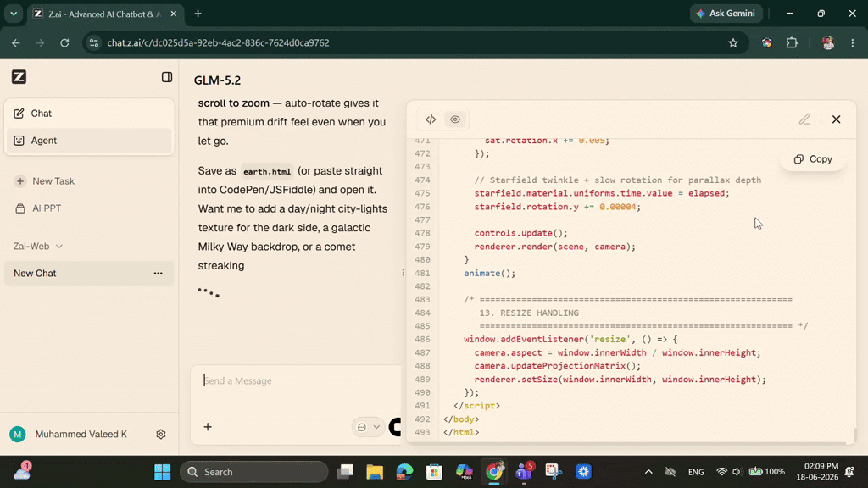Bookmark this page with star
868x488 pixels.
point(733,42)
